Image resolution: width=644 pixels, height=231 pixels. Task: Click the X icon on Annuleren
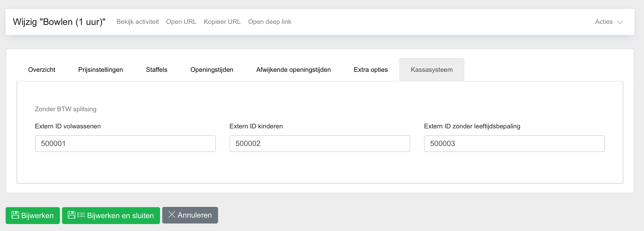pos(172,214)
